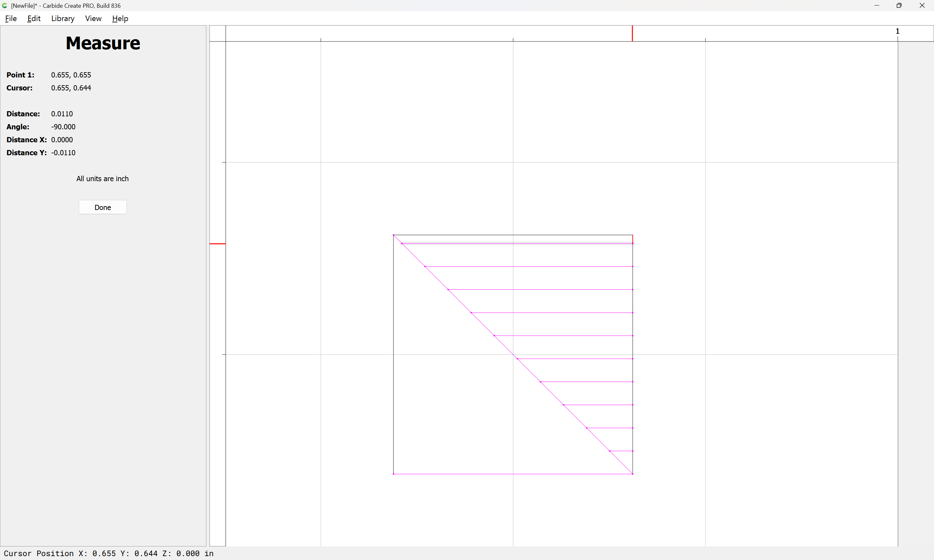The height and width of the screenshot is (560, 934).
Task: Minimize the Carbide Create window
Action: [x=877, y=6]
